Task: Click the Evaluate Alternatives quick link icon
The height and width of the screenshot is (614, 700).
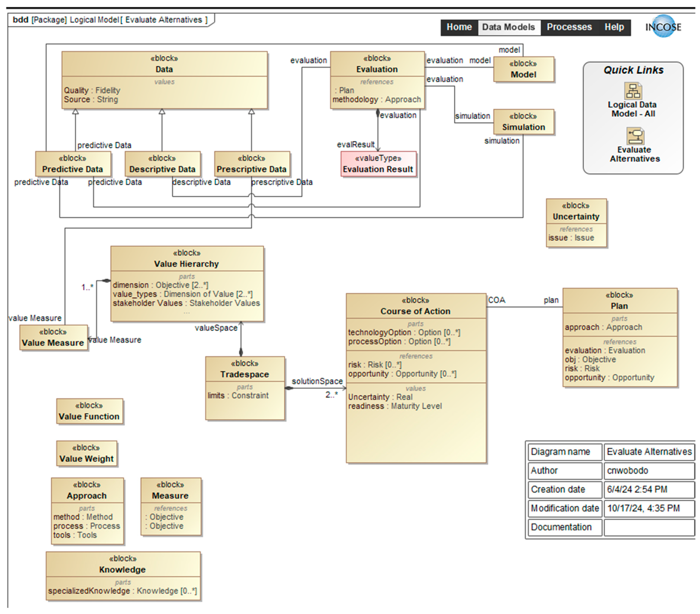Action: (635, 136)
